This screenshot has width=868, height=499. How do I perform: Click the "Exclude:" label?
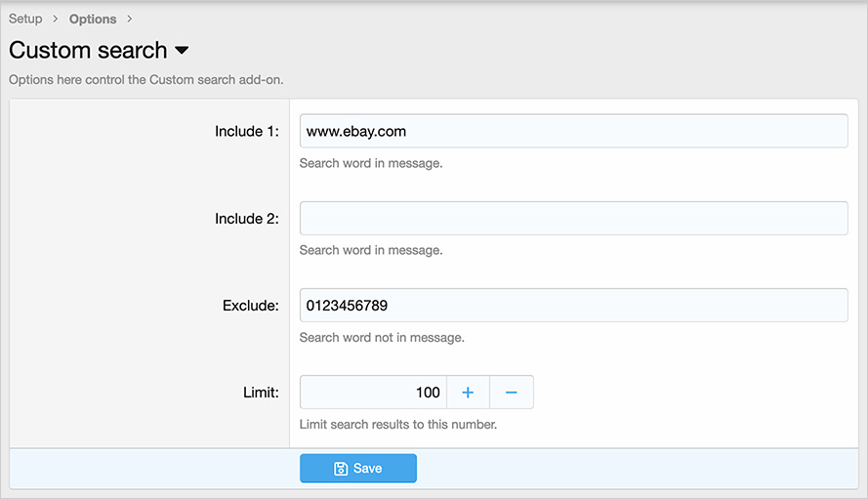tap(250, 306)
